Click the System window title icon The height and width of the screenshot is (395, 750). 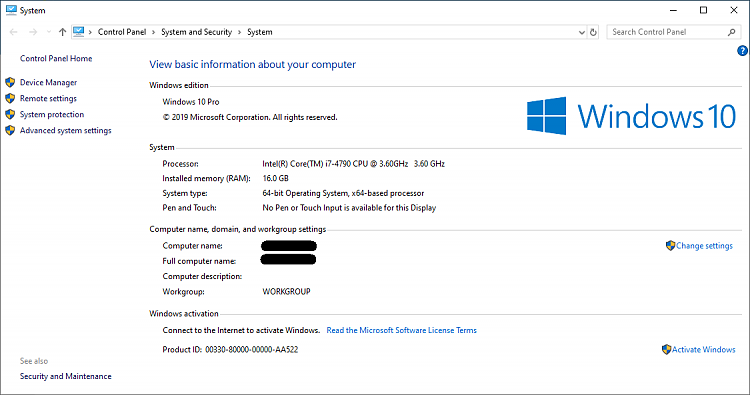(x=11, y=10)
